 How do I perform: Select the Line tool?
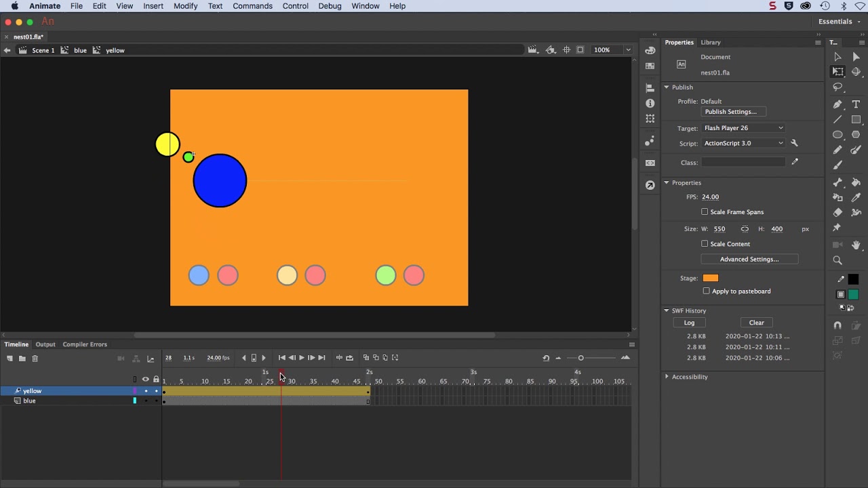point(837,119)
